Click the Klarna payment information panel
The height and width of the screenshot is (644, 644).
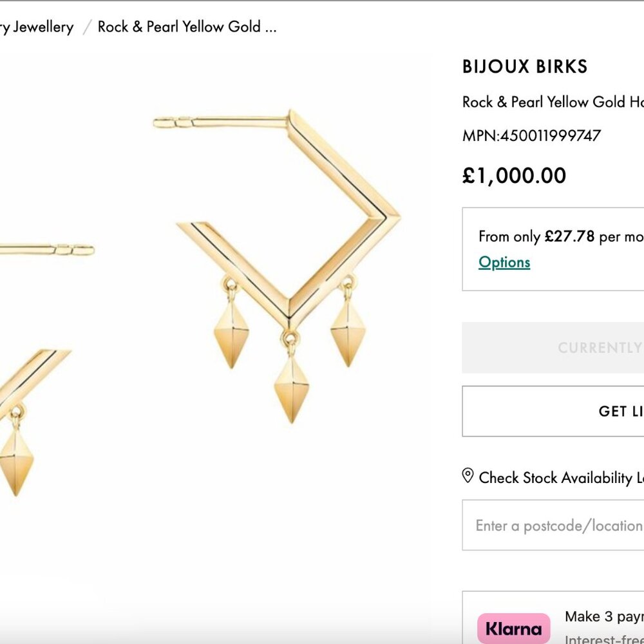[x=567, y=621]
